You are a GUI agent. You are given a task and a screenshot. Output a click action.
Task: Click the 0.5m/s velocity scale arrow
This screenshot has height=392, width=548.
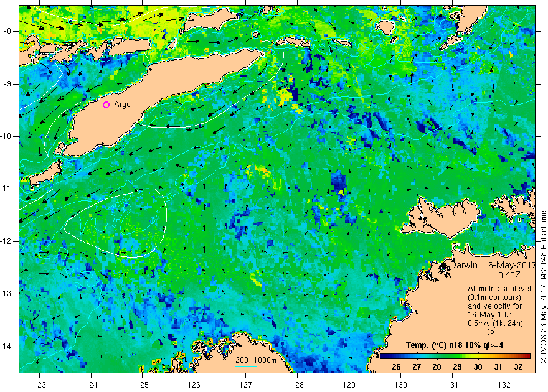click(x=484, y=332)
